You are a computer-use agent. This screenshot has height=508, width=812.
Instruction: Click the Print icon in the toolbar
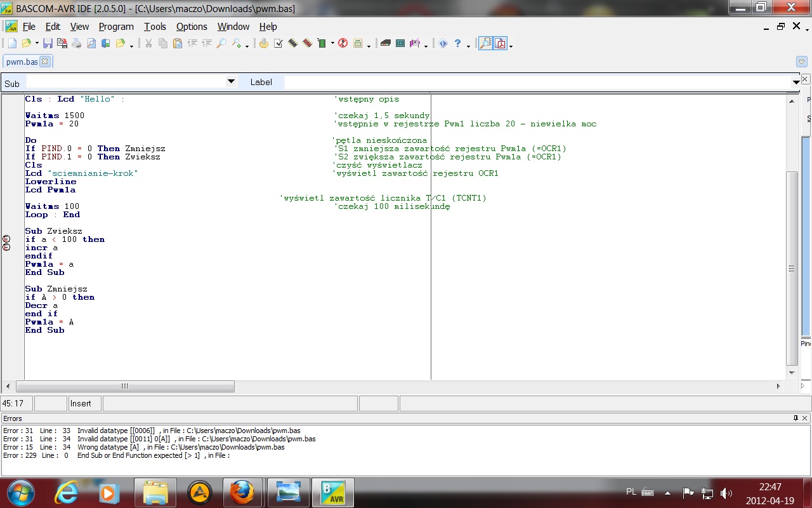[77, 43]
